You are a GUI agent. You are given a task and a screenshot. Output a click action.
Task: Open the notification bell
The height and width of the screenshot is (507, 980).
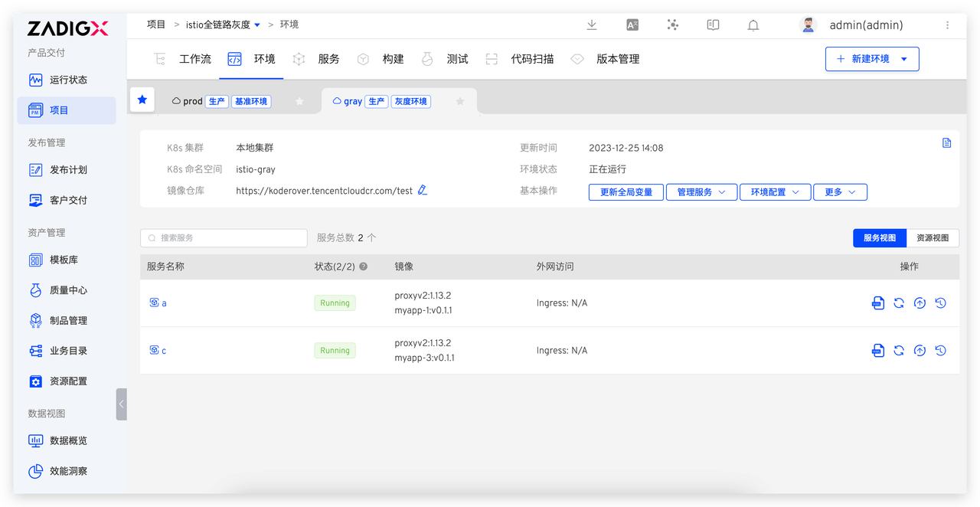[x=753, y=25]
